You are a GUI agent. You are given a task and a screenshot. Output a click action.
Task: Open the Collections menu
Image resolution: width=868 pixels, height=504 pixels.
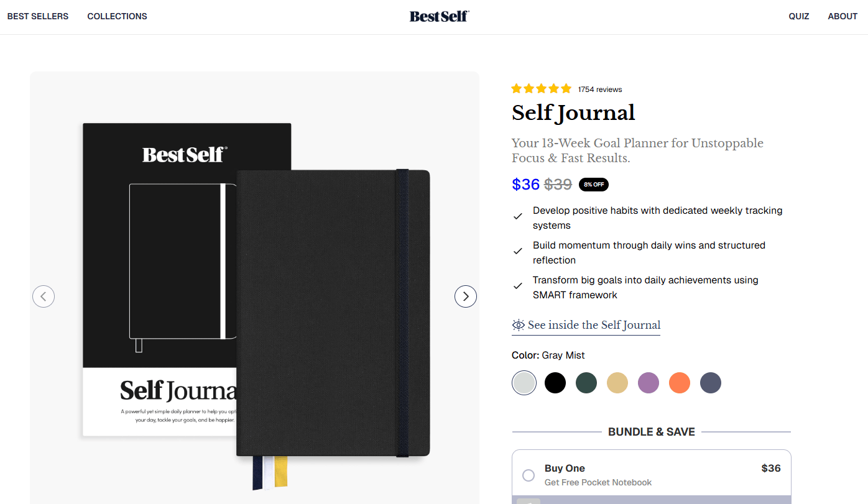[118, 16]
